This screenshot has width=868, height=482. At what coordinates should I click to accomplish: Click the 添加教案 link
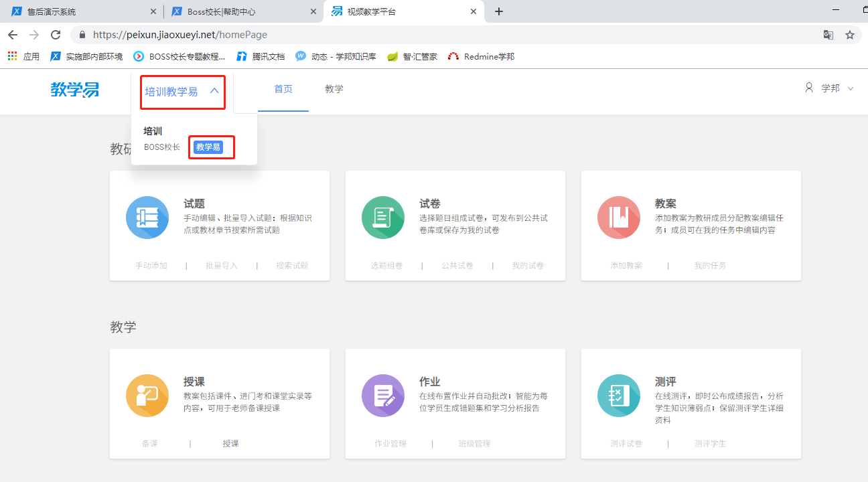click(x=626, y=266)
